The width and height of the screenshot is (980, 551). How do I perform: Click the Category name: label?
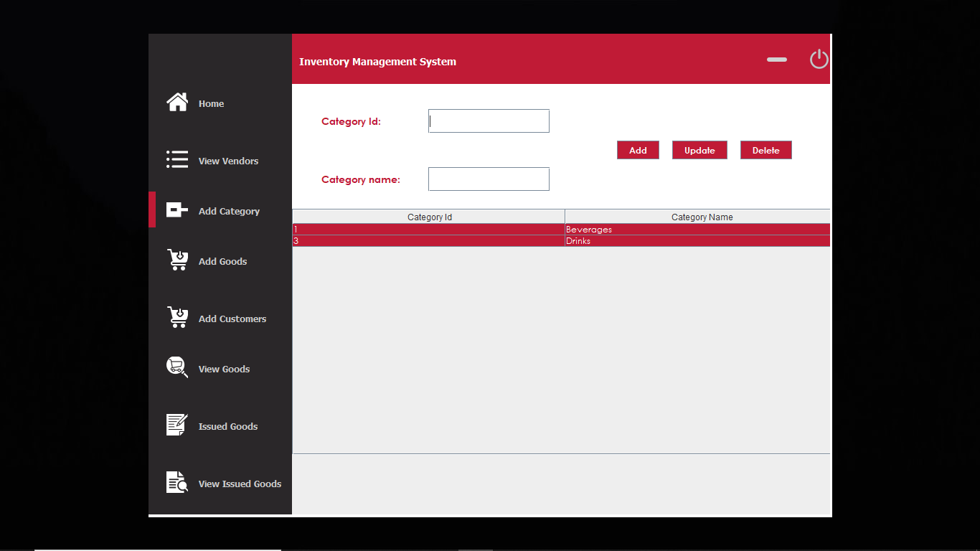click(361, 180)
